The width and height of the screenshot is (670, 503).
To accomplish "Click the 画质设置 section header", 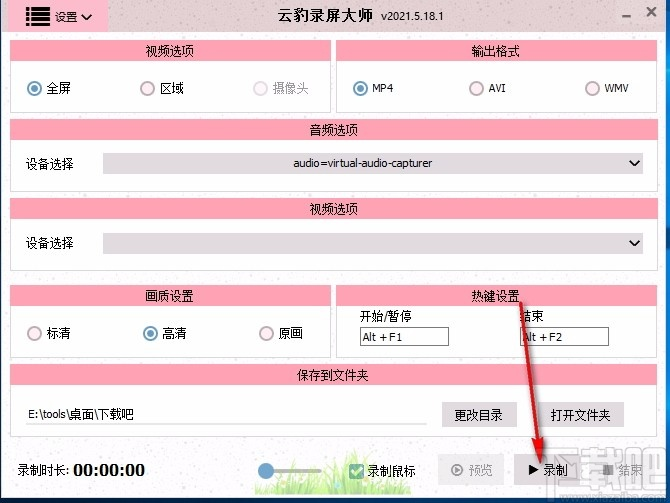I will pos(170,296).
